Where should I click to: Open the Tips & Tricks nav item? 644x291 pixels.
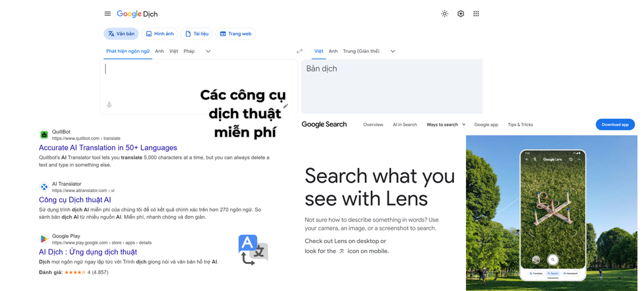point(520,125)
